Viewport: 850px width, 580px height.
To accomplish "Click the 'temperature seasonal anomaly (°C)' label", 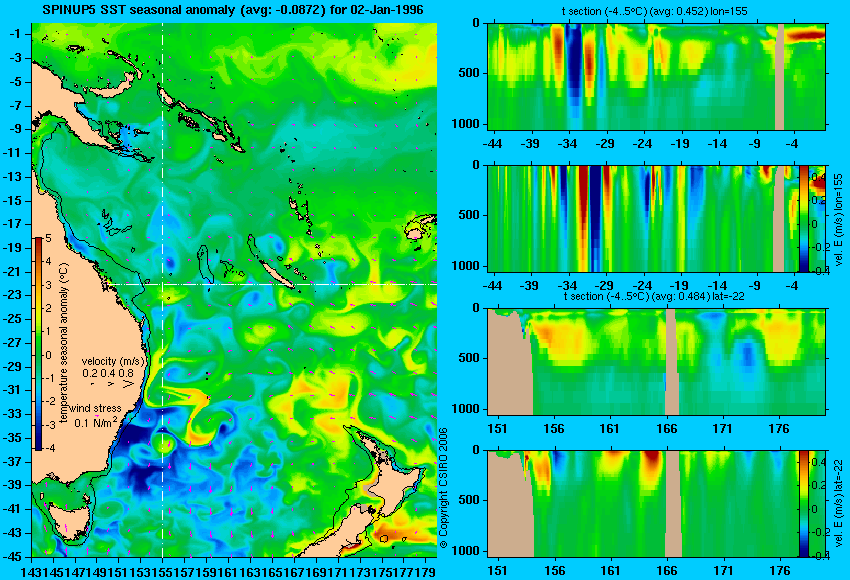I will coord(63,343).
